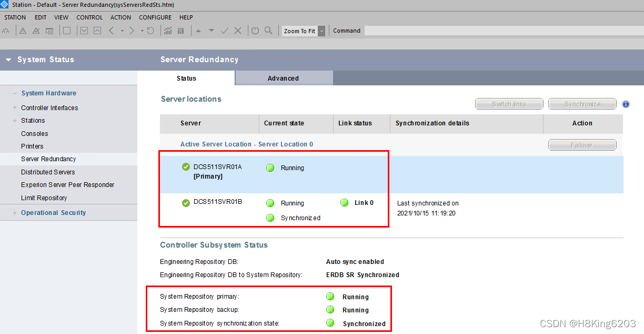The width and height of the screenshot is (644, 334).
Task: Click the 'ERDB SR Synchronized' value
Action: coord(363,275)
